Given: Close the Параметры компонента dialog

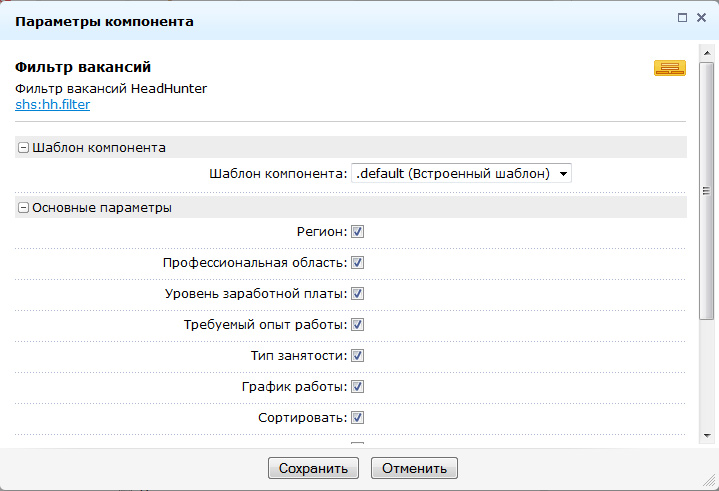Looking at the screenshot, I should pos(701,18).
